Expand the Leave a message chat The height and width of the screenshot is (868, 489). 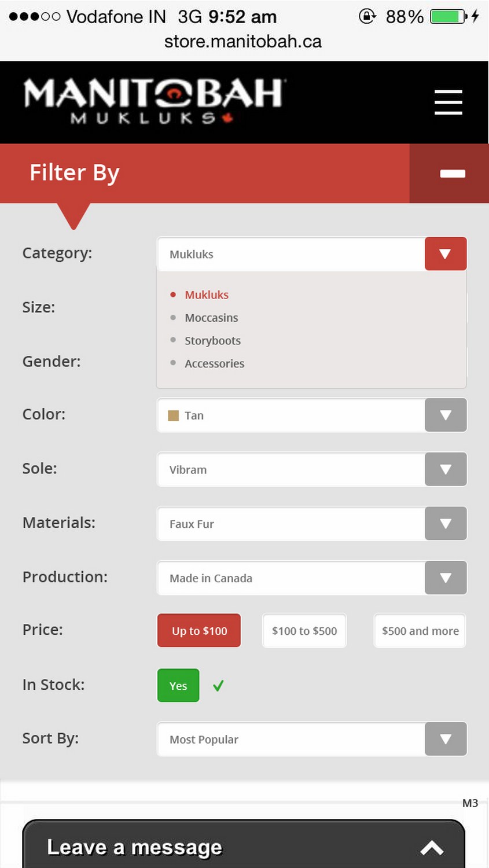pos(431,848)
